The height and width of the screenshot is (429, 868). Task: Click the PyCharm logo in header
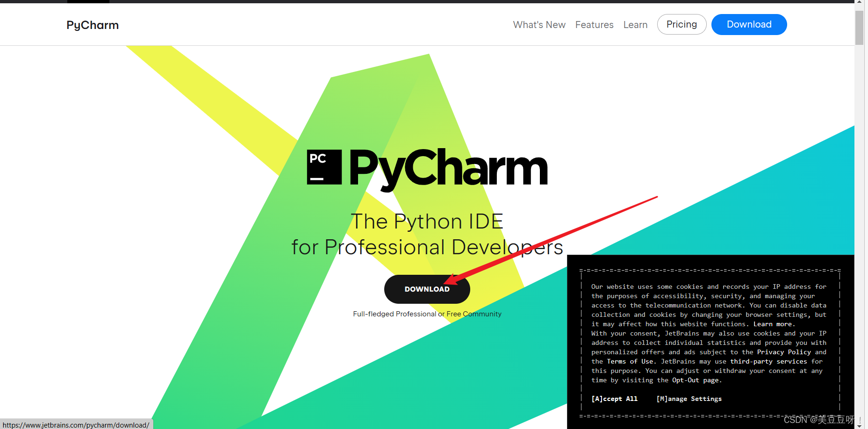point(93,25)
